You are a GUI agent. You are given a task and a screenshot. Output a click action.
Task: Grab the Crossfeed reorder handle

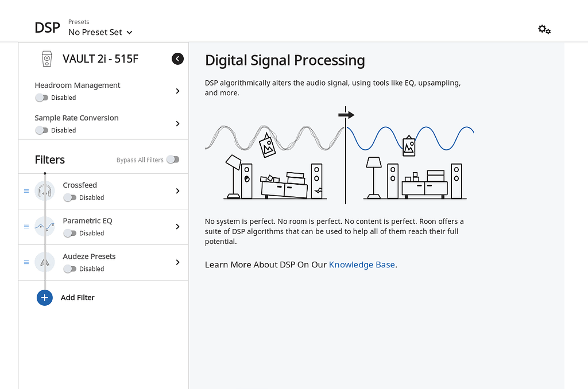[x=26, y=189]
